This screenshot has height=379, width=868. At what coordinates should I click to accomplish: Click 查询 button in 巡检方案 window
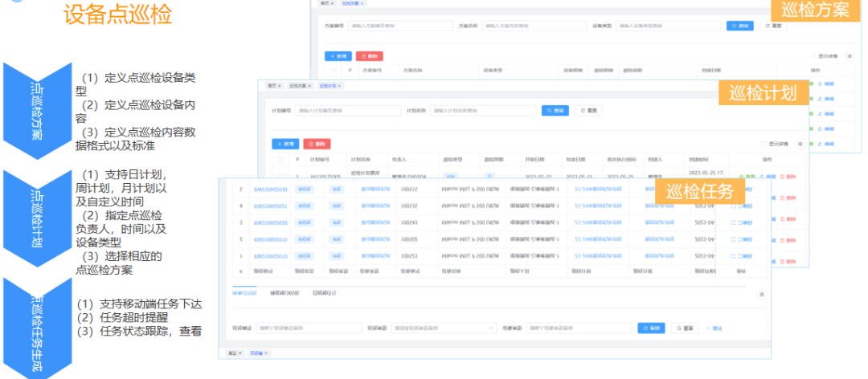click(x=740, y=26)
